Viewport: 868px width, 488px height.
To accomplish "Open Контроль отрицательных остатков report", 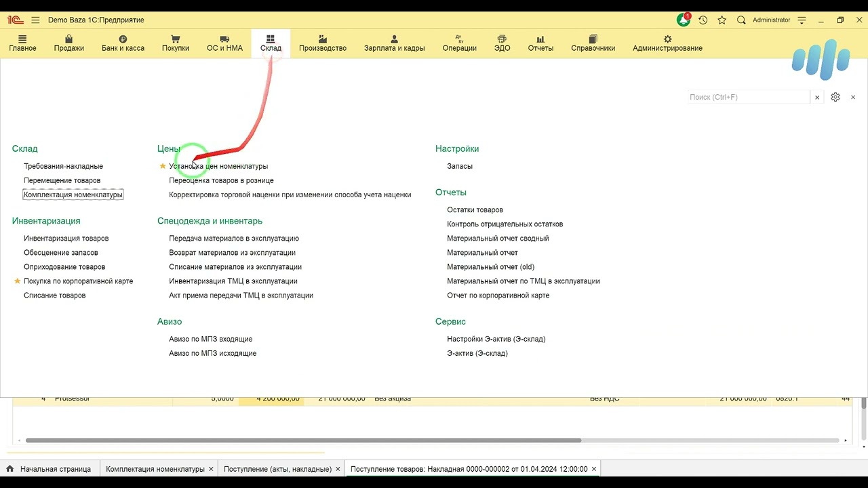I will (x=505, y=224).
